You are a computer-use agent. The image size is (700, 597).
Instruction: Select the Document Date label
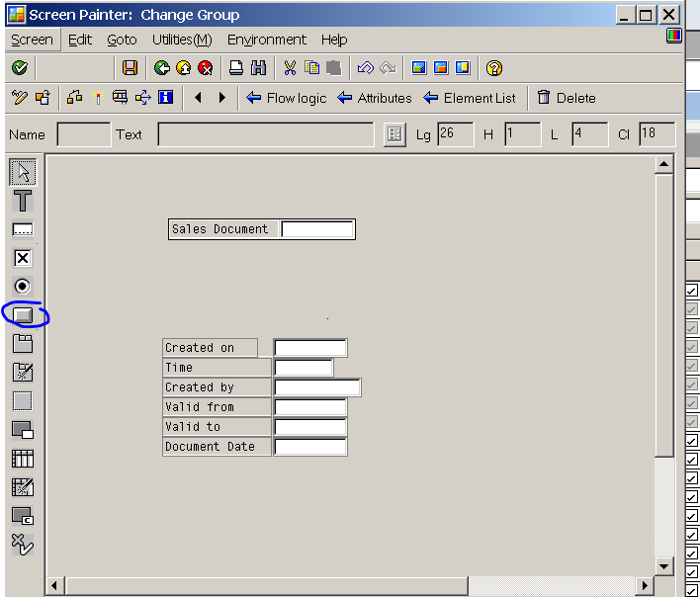point(210,446)
